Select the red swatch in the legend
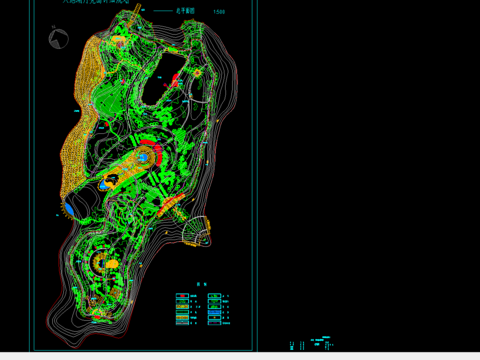This screenshot has height=360, width=480. 182,296
